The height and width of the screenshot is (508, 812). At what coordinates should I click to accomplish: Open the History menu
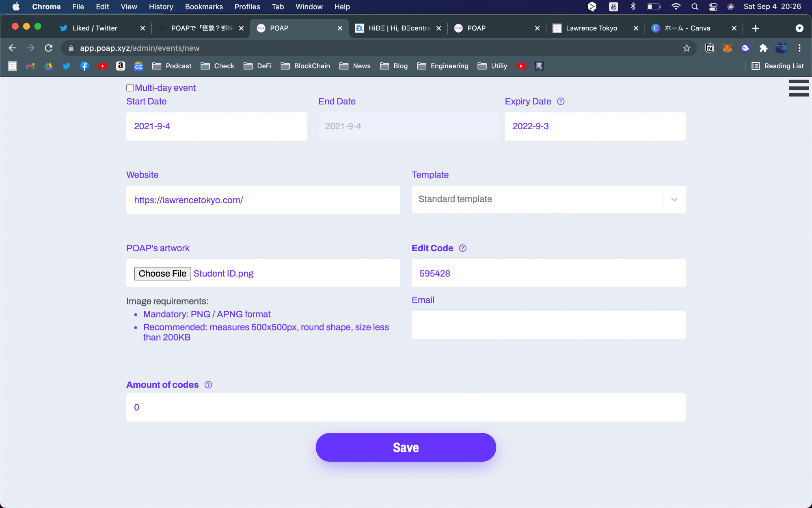161,7
